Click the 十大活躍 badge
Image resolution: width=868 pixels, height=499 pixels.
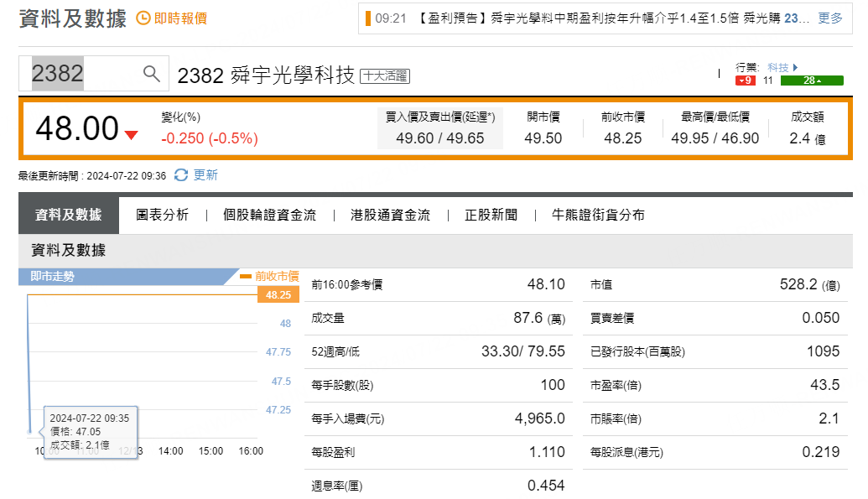pyautogui.click(x=385, y=75)
